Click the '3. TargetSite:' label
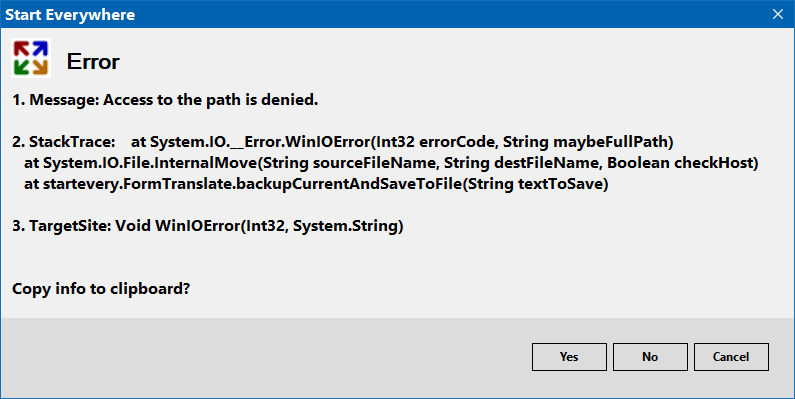Image resolution: width=795 pixels, height=399 pixels. pyautogui.click(x=62, y=226)
